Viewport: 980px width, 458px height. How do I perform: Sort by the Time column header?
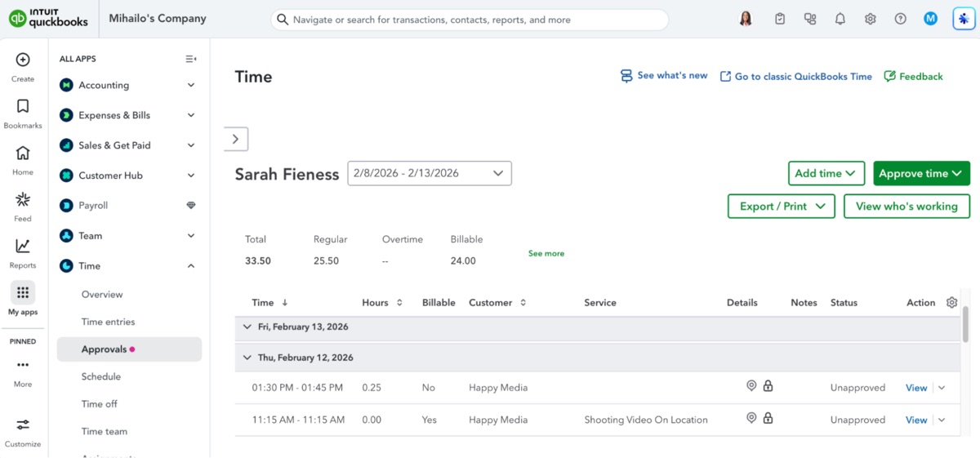point(270,302)
